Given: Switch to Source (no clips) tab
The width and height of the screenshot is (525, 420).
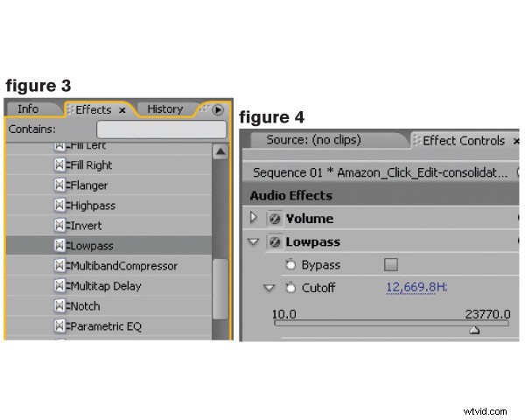Looking at the screenshot, I should tap(314, 140).
